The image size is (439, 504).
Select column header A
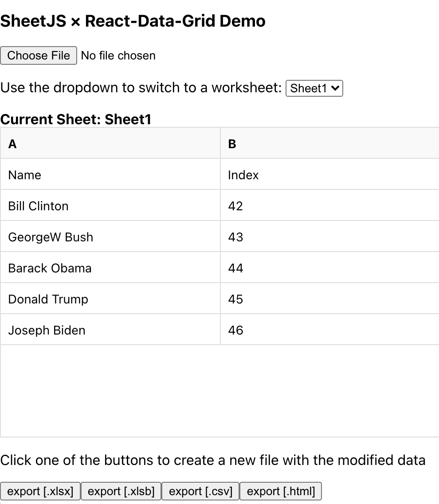(x=110, y=143)
